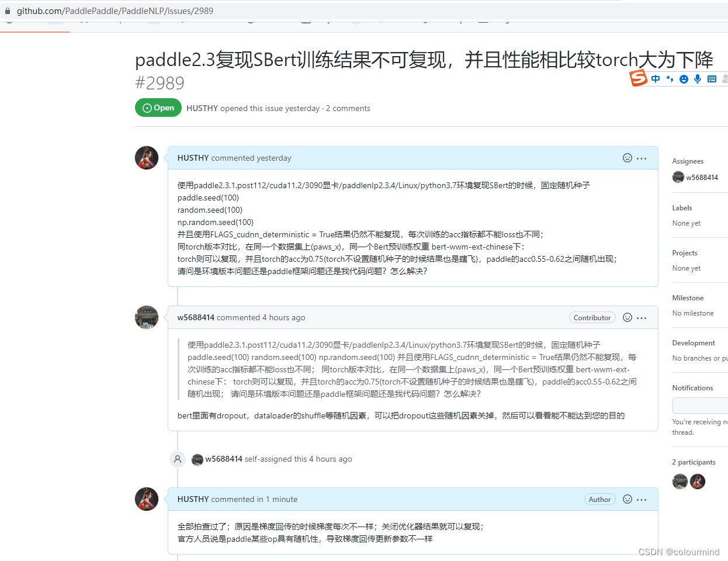Image resolution: width=728 pixels, height=561 pixels.
Task: Click Sogou voice input microphone icon
Action: (x=698, y=79)
